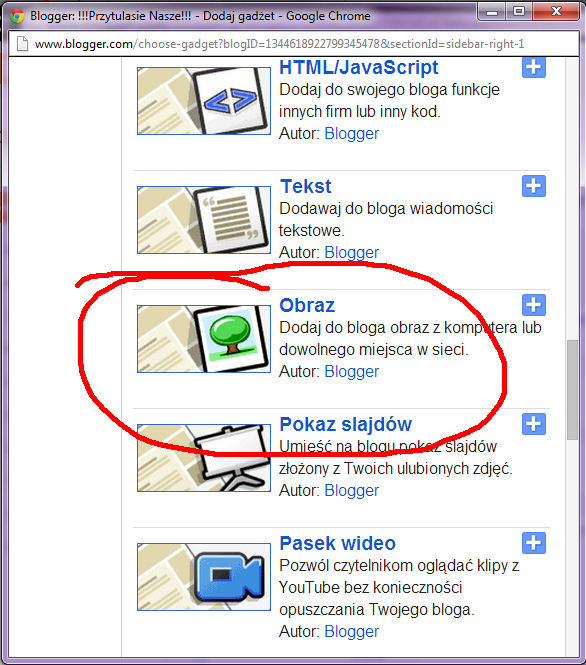Open Blogger author link under Pokaz slajdów
This screenshot has width=586, height=665.
click(x=352, y=491)
